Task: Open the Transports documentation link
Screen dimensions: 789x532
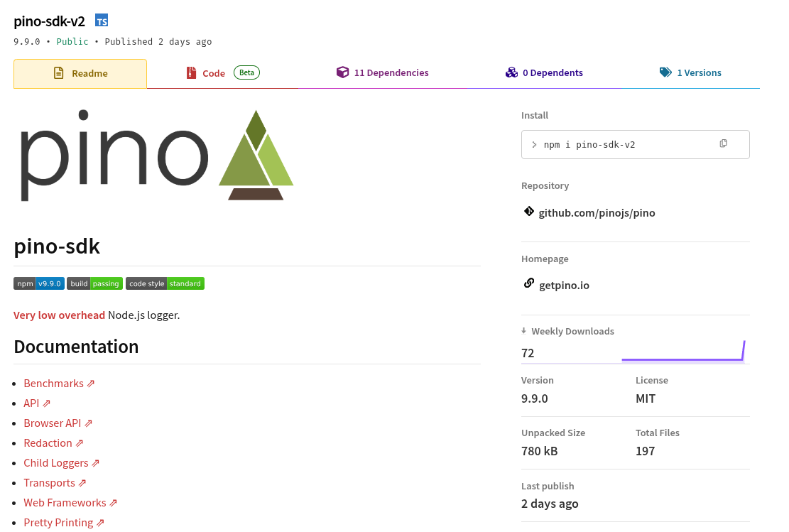Action: coord(50,482)
